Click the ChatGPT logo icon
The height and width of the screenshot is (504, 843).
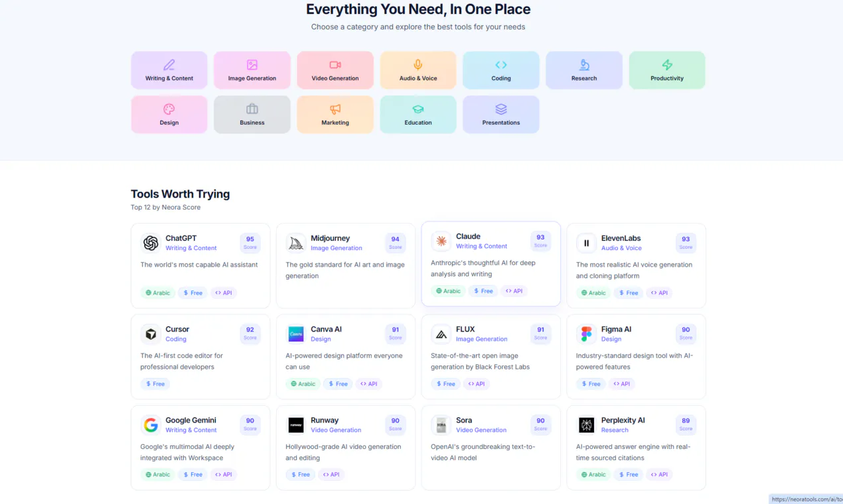(151, 243)
